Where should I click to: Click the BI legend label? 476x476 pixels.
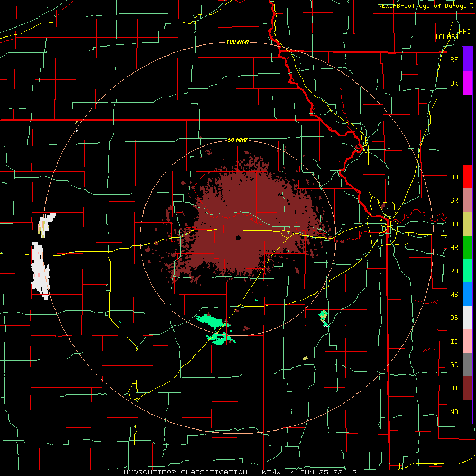[x=454, y=388]
